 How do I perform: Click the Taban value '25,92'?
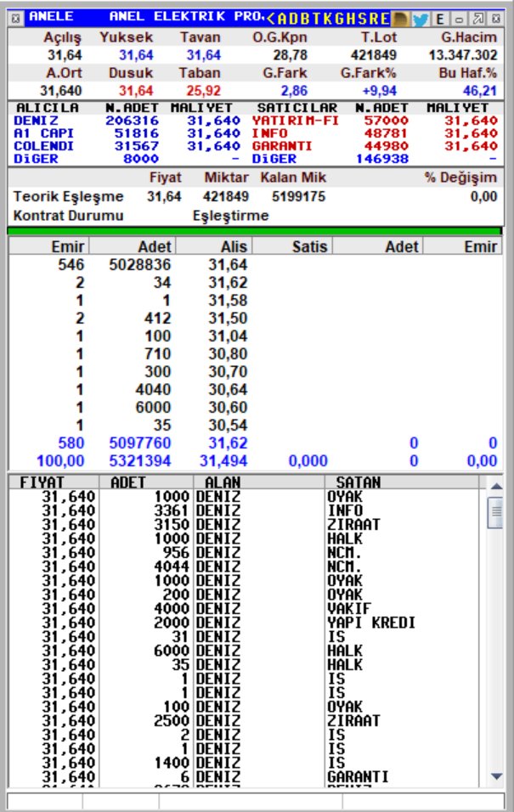click(x=204, y=91)
